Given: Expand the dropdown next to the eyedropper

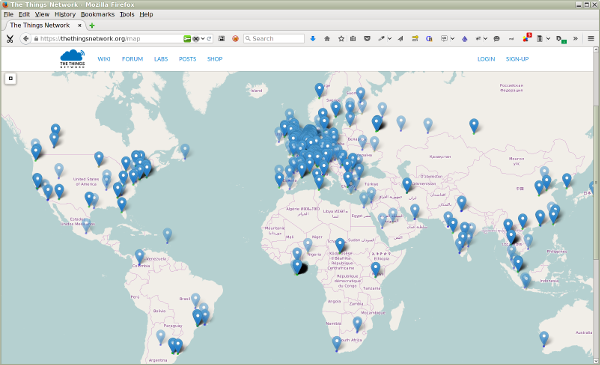Looking at the screenshot, I should 390,39.
